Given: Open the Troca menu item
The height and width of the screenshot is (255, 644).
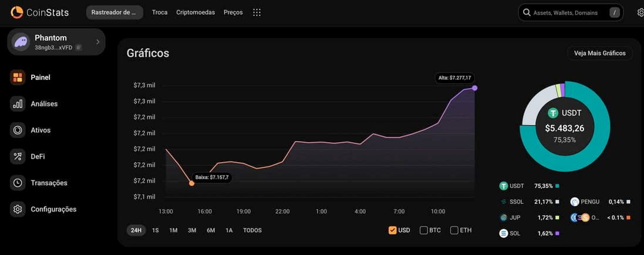Looking at the screenshot, I should click(x=160, y=12).
